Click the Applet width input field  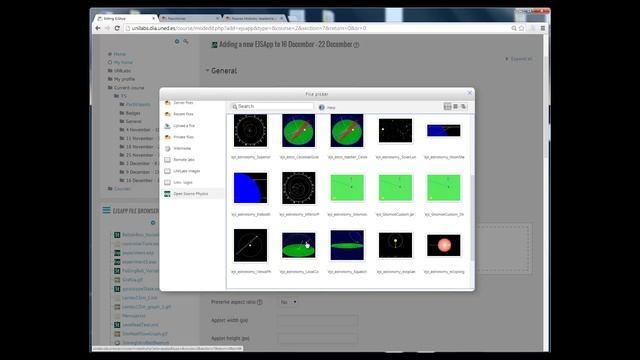[318, 320]
